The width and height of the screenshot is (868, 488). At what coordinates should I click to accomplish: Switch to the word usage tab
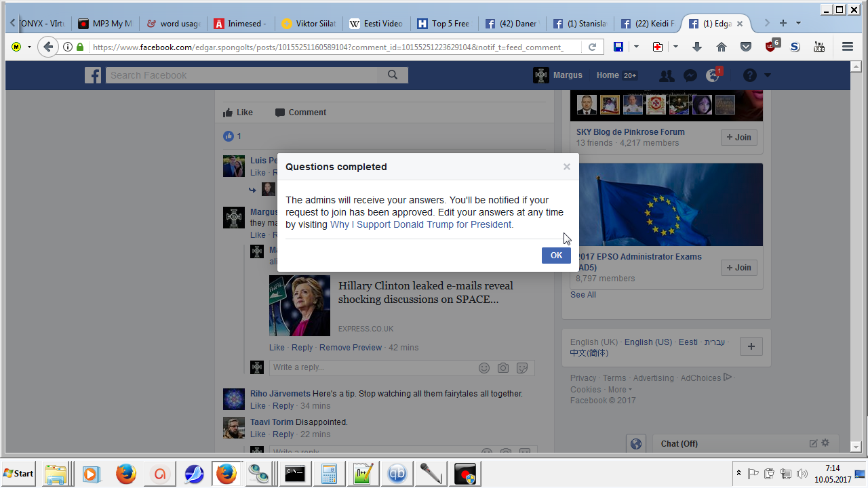point(173,23)
